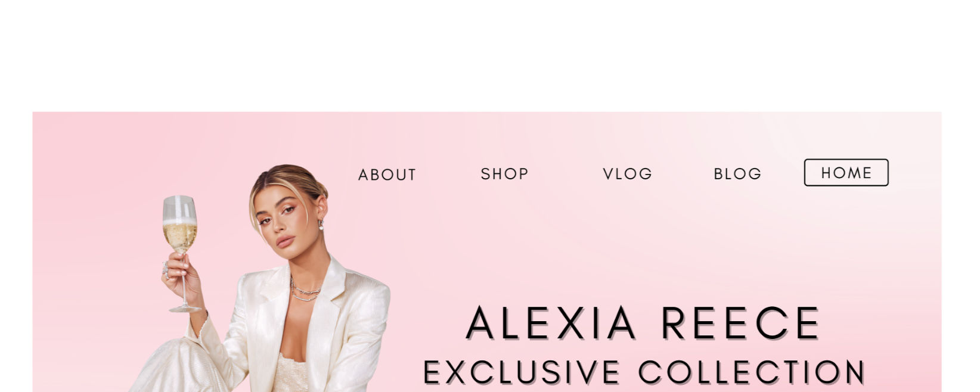Click the layered necklace on the model

click(x=305, y=290)
